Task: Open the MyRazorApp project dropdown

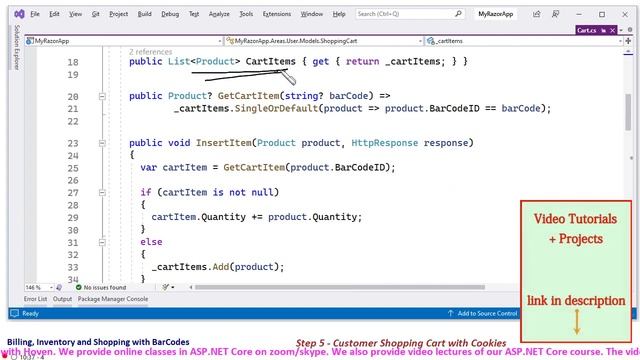Action: tap(124, 41)
